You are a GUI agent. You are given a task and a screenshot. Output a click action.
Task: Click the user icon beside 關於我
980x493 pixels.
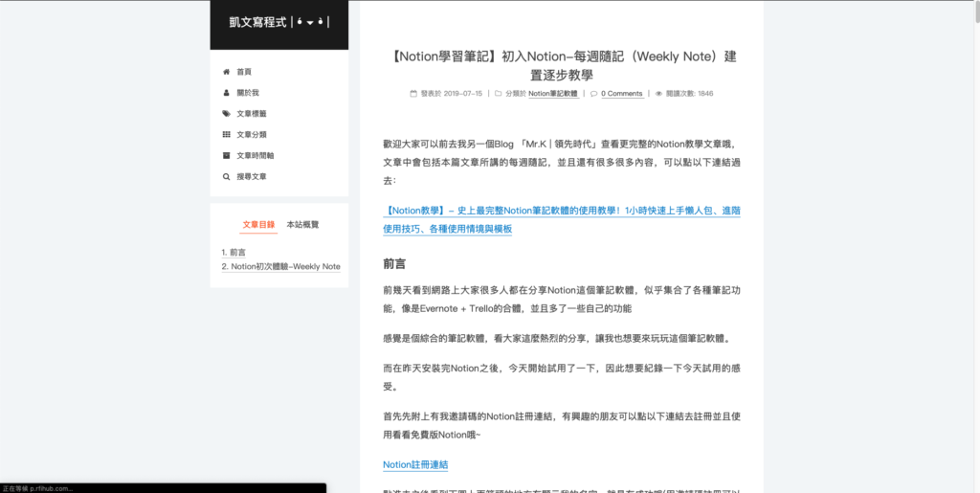point(226,93)
